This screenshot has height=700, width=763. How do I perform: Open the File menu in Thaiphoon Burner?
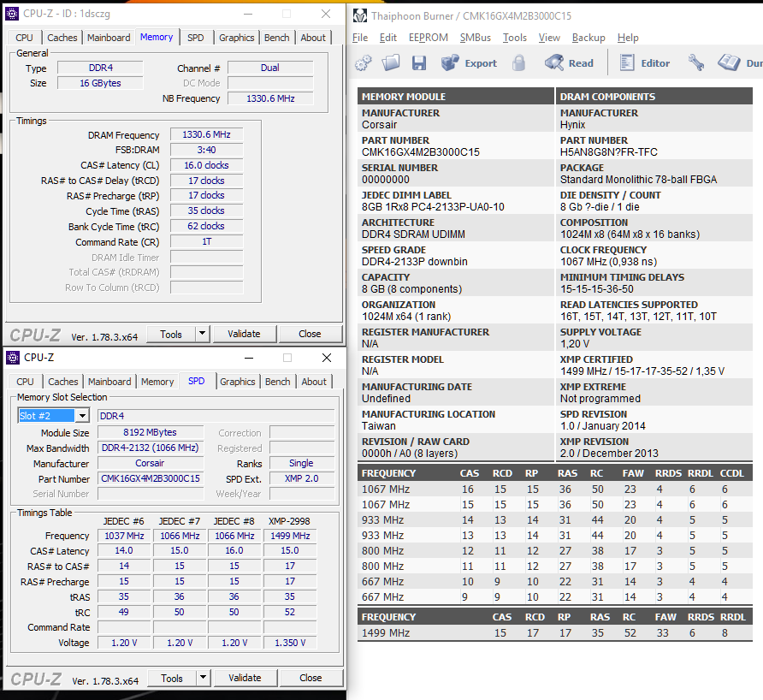pos(360,38)
